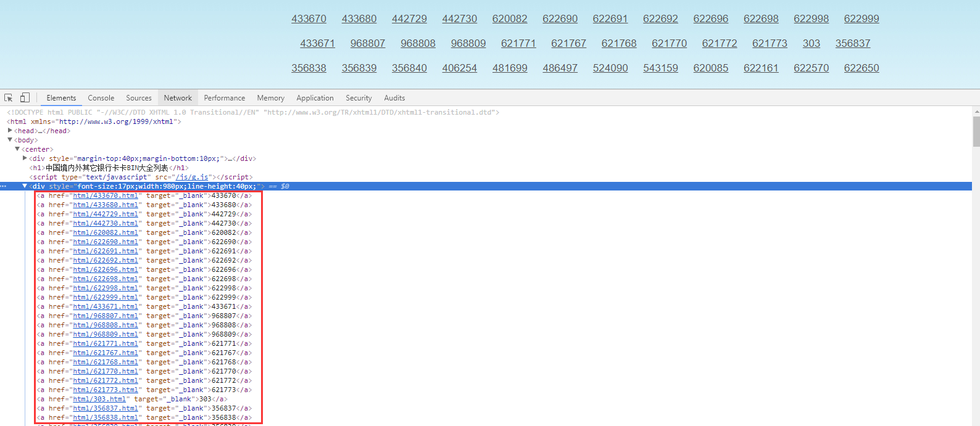Click the 621771 page link

(x=518, y=44)
